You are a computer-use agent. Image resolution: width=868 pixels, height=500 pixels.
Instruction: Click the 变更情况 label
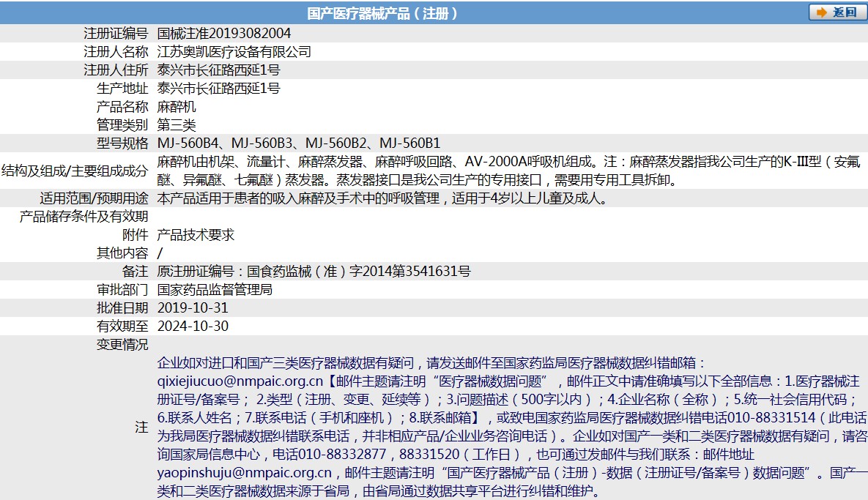[122, 344]
